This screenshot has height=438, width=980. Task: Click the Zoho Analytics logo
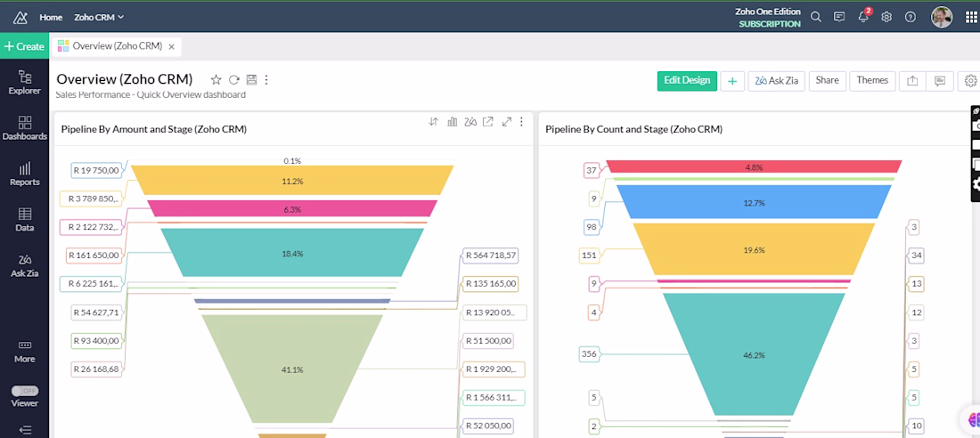[x=20, y=18]
